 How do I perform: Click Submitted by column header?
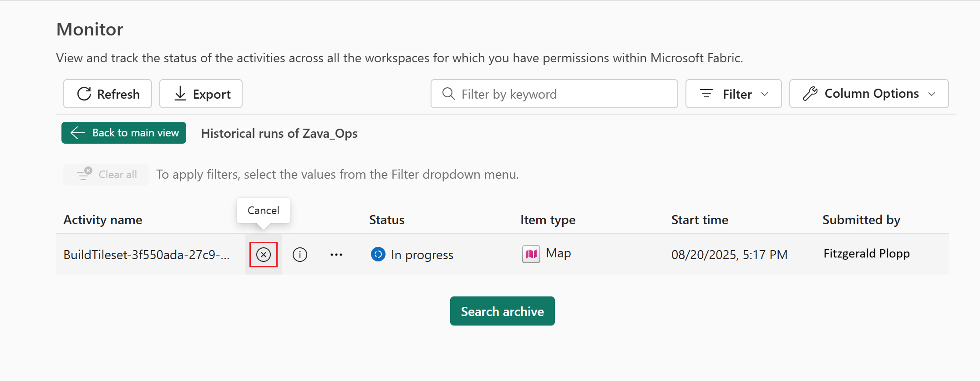pos(861,220)
